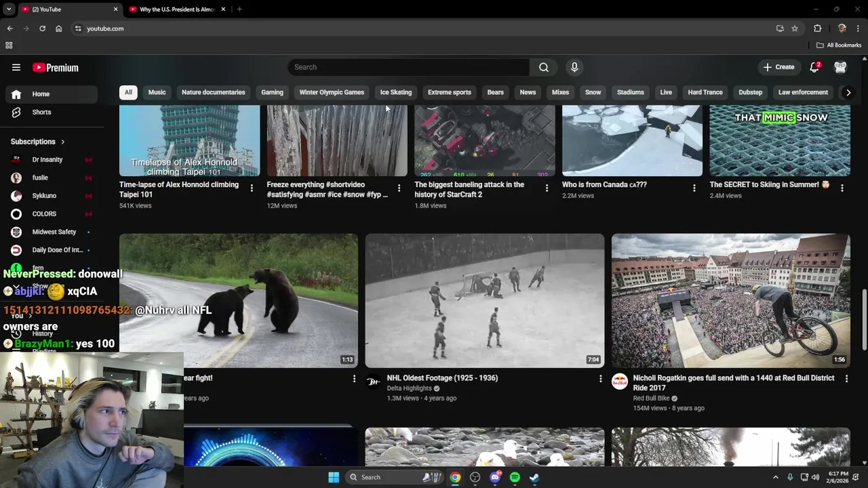Viewport: 868px width, 488px height.
Task: Click into the YouTube search field
Action: pyautogui.click(x=409, y=67)
